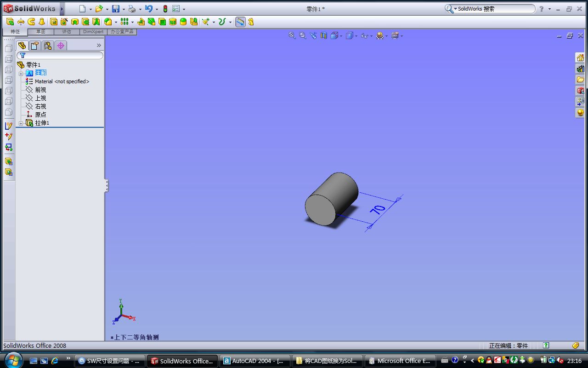Expand the 拉伸1 feature node
Image resolution: width=588 pixels, height=368 pixels.
click(21, 123)
